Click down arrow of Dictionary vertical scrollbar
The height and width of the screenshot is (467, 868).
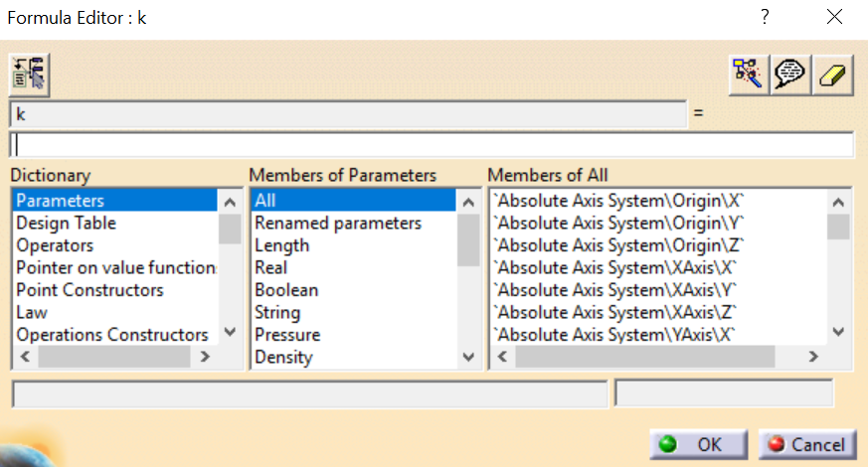tap(230, 332)
